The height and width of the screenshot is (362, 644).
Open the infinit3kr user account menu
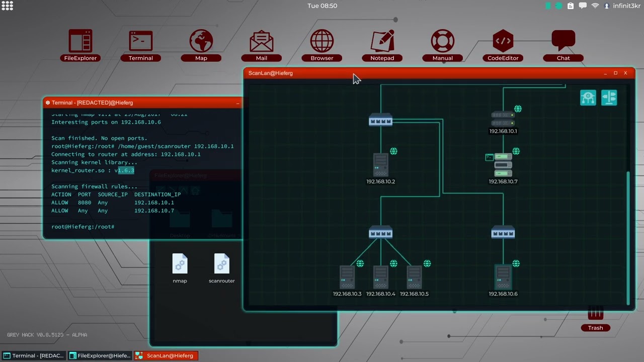[622, 6]
